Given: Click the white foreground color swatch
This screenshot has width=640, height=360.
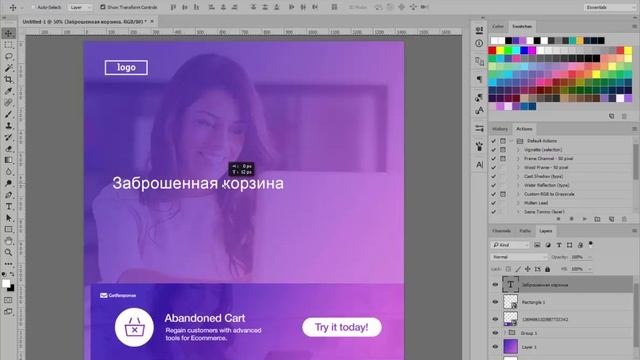Looking at the screenshot, I should (6, 284).
